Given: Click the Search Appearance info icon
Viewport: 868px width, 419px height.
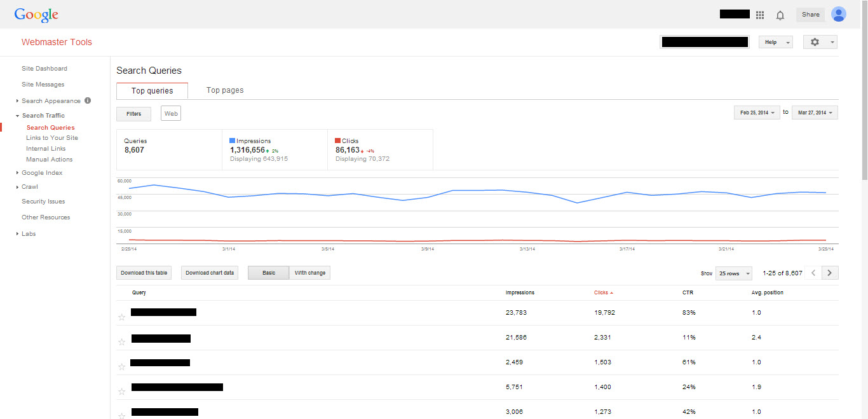Looking at the screenshot, I should [88, 100].
